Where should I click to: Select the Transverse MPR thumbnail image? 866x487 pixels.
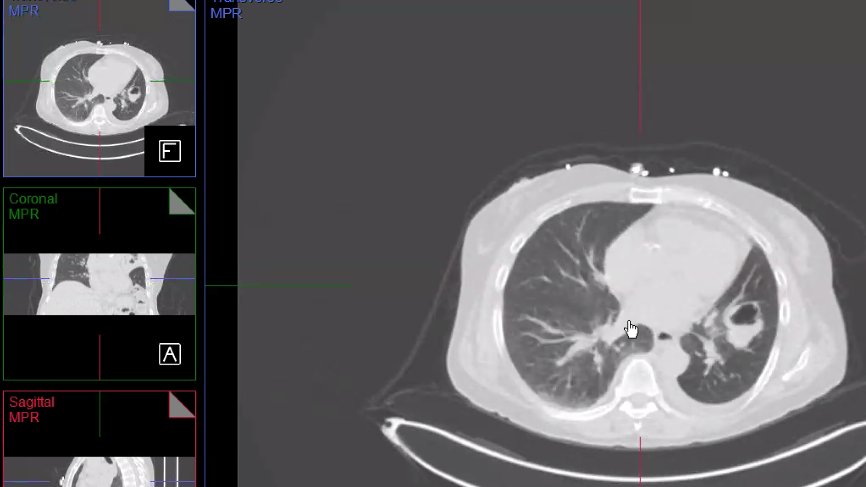tap(100, 88)
